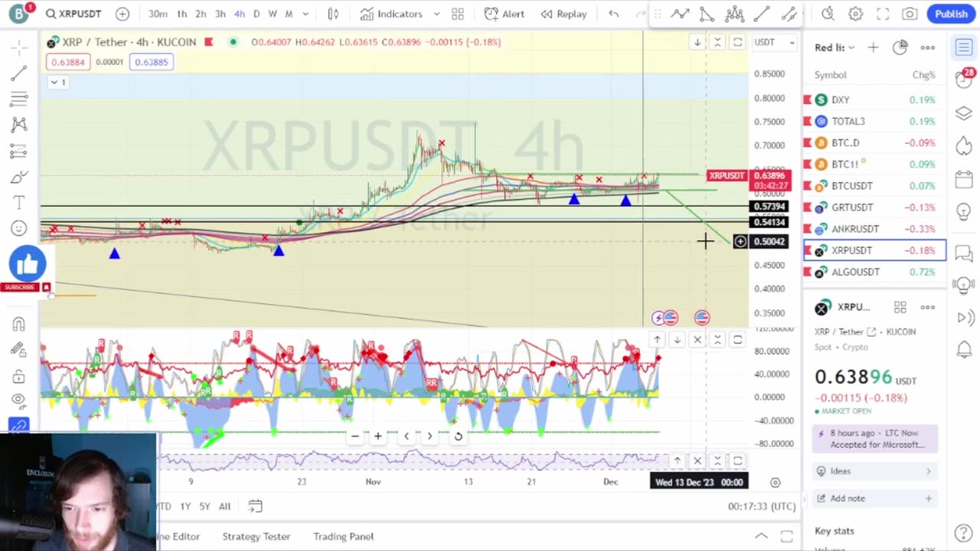This screenshot has width=980, height=551.
Task: Expand the Red list watchlist dropdown
Action: [x=835, y=47]
